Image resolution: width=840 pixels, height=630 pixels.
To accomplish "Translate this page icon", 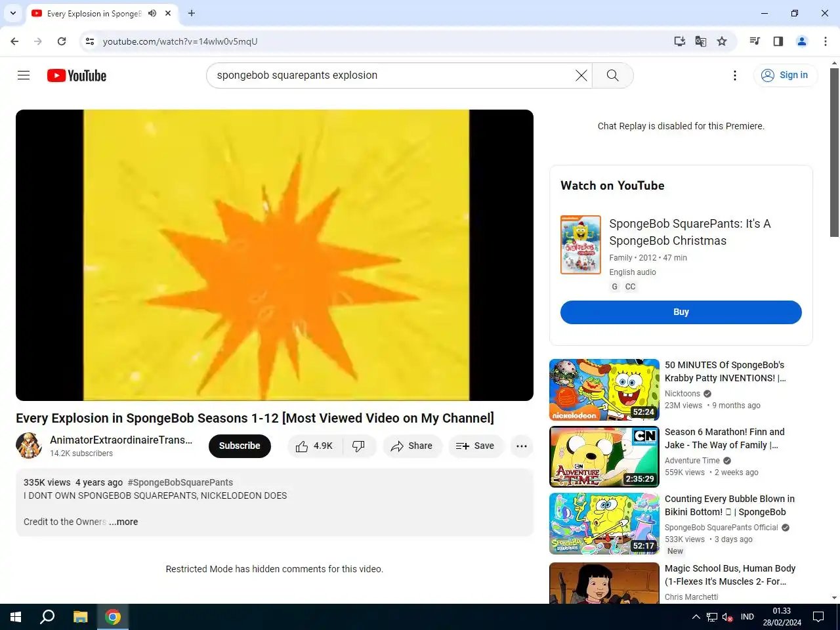I will tap(701, 41).
